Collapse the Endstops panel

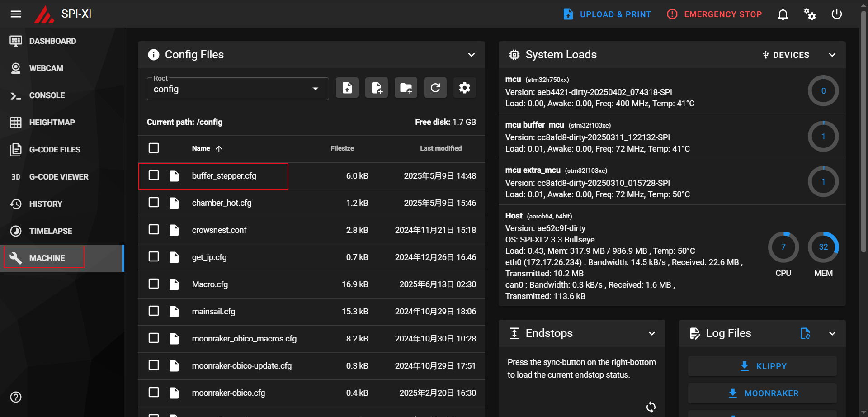(651, 333)
